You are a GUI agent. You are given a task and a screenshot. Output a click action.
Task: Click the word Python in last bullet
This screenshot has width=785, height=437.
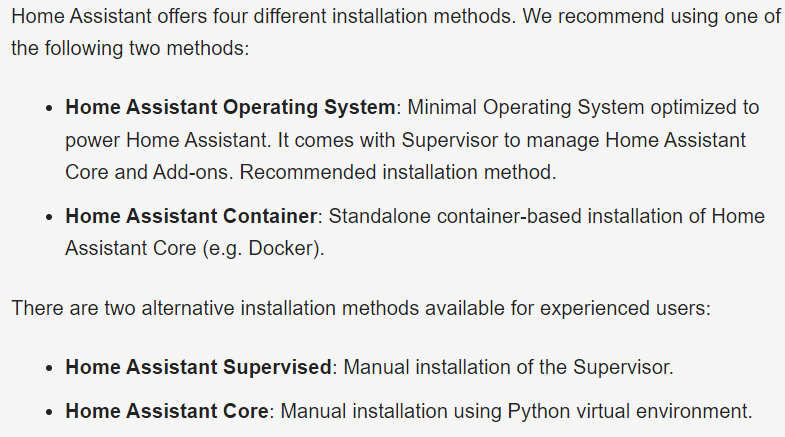tap(539, 412)
